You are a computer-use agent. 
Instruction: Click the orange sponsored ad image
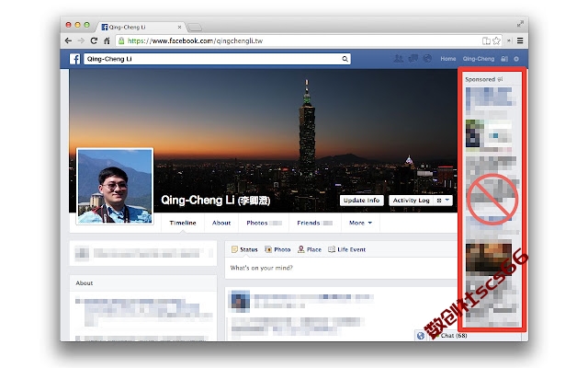[x=489, y=259]
